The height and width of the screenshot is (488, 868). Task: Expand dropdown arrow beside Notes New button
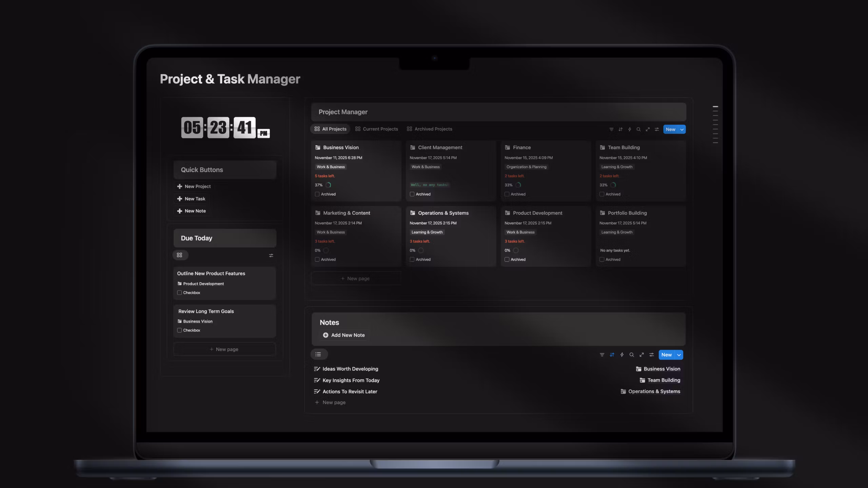point(679,355)
